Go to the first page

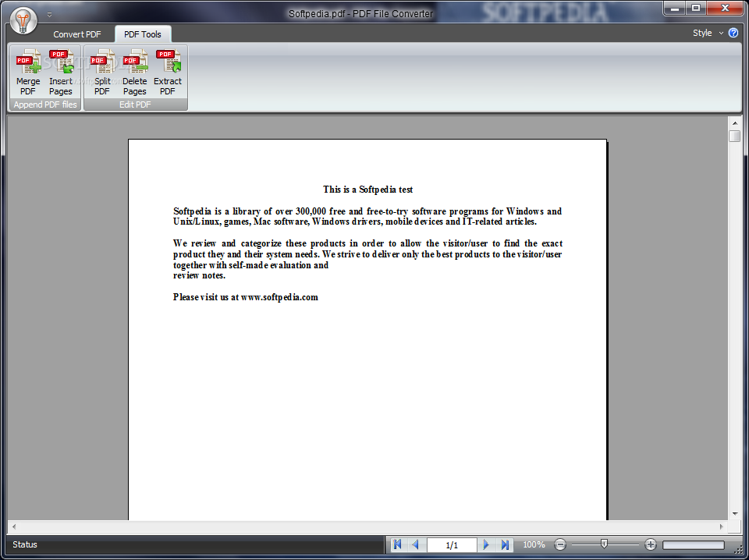coord(397,544)
